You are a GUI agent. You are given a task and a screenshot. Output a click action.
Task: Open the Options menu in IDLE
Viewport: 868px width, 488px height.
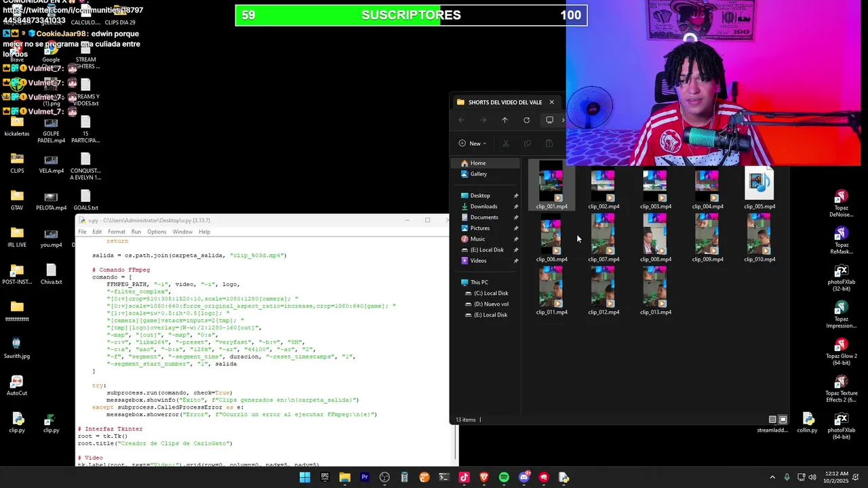point(157,232)
